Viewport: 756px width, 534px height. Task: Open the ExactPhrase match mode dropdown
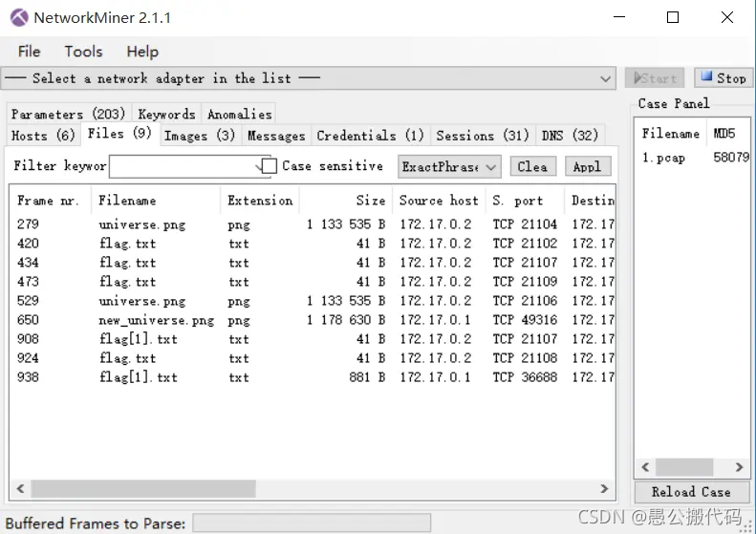coord(449,167)
